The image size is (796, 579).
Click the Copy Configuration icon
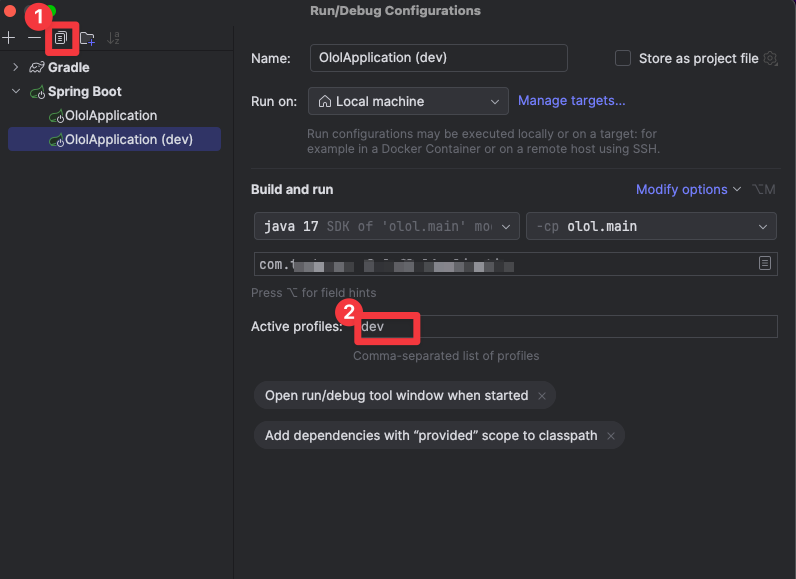click(x=61, y=38)
